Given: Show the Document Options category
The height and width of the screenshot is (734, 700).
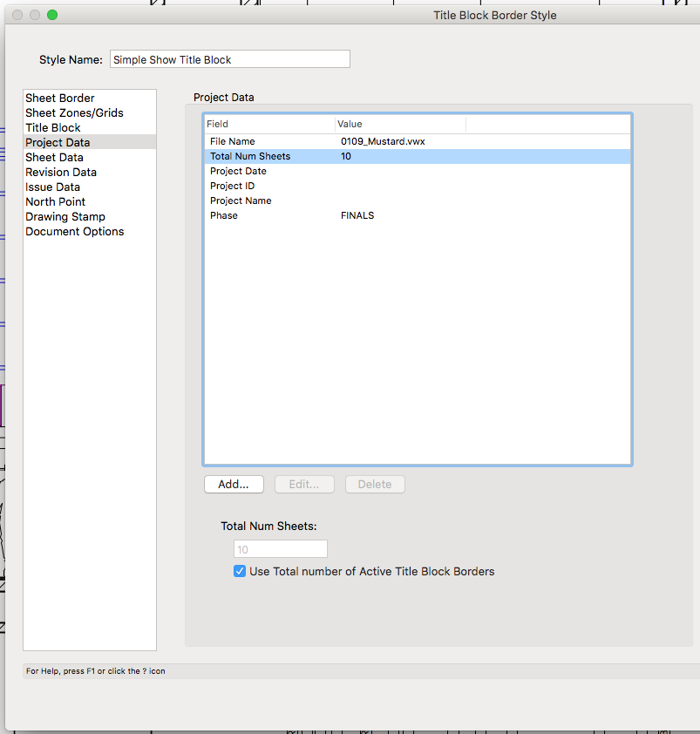Looking at the screenshot, I should coord(75,232).
